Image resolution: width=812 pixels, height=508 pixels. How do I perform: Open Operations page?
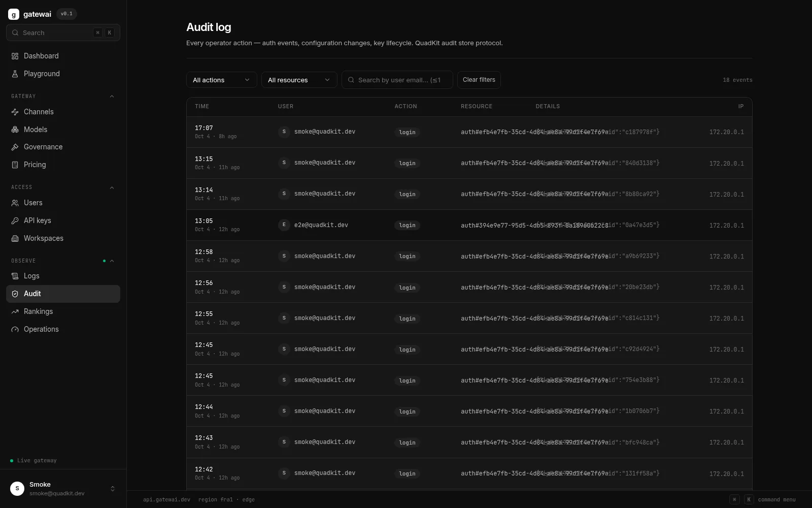[x=63, y=329]
